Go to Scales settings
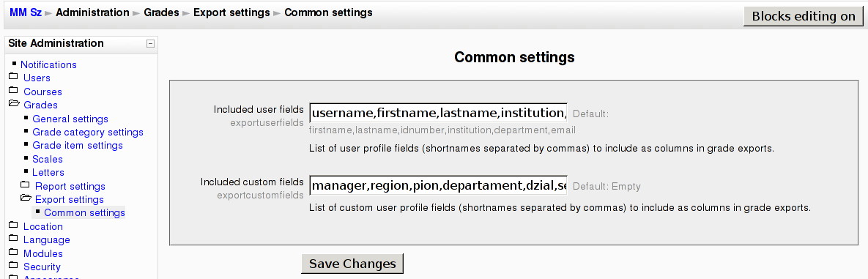Viewport: 868px width, 279px height. coord(48,160)
